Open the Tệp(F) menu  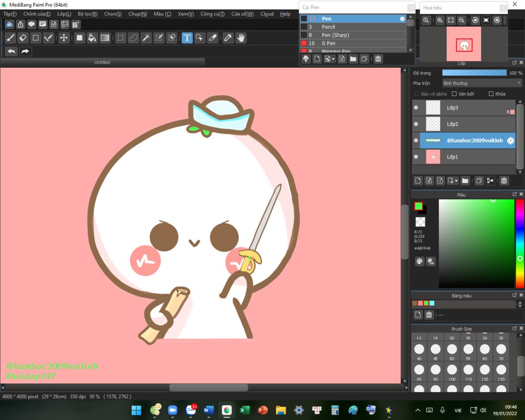pos(10,14)
